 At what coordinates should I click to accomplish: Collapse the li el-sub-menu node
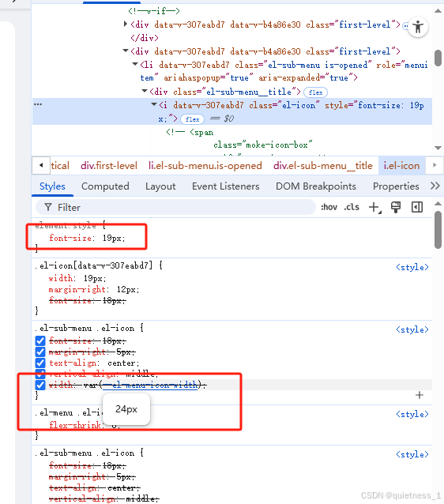[135, 64]
